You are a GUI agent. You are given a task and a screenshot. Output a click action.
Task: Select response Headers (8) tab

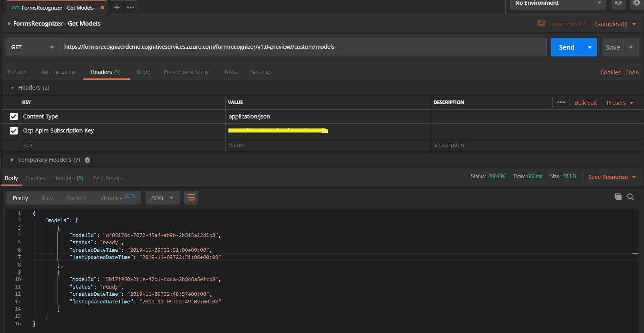coord(68,178)
